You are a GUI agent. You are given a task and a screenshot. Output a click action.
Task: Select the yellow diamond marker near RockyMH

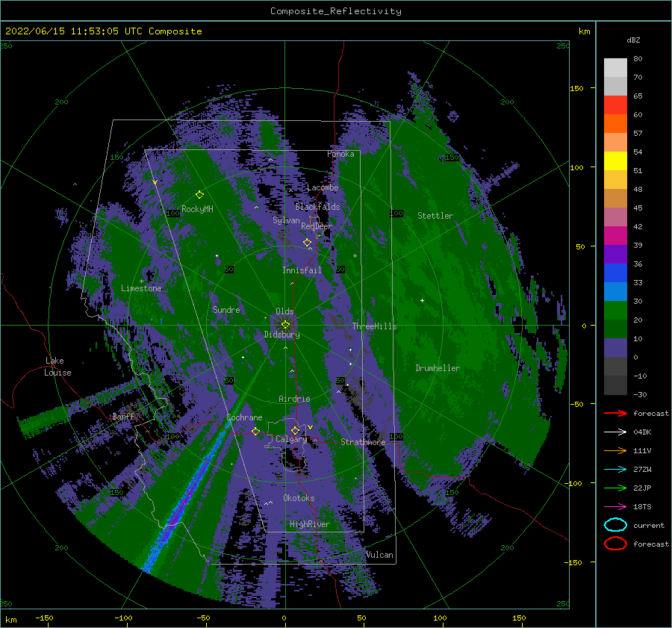(x=199, y=195)
